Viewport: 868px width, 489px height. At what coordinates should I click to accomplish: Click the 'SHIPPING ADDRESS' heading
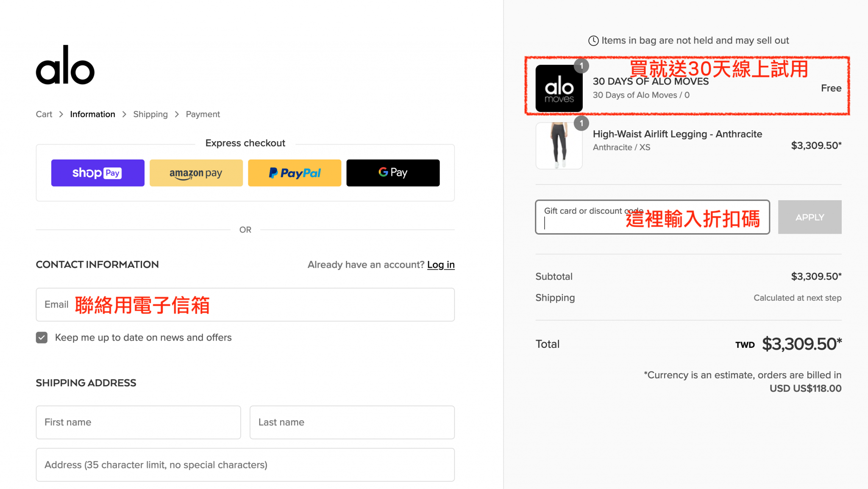tap(86, 383)
